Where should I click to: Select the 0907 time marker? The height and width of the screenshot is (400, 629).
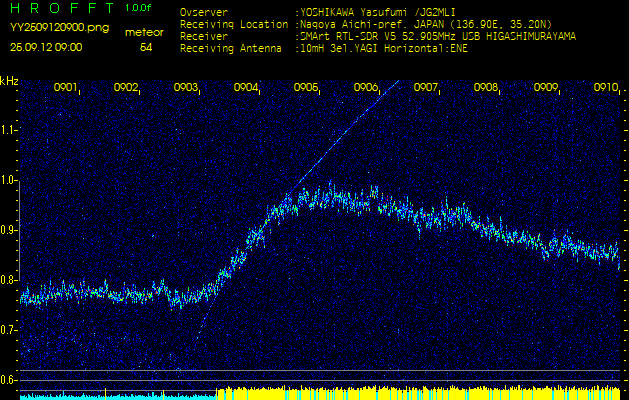(426, 88)
